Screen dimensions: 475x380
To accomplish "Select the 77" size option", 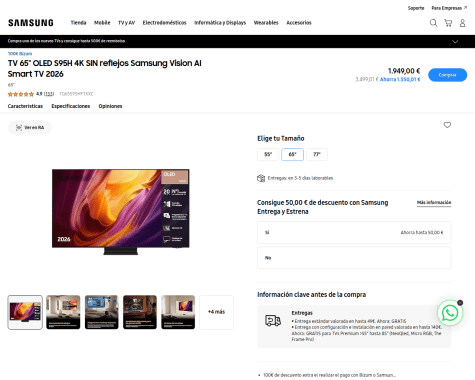I will pos(317,154).
